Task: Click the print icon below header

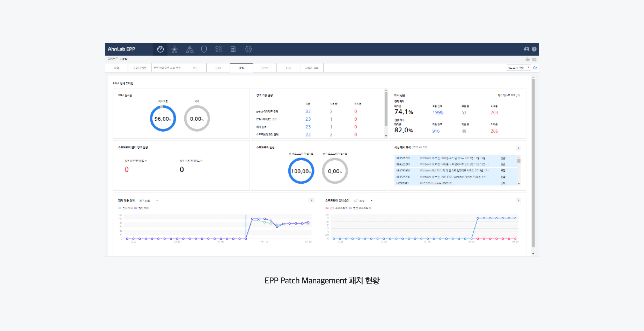Action: tap(528, 59)
